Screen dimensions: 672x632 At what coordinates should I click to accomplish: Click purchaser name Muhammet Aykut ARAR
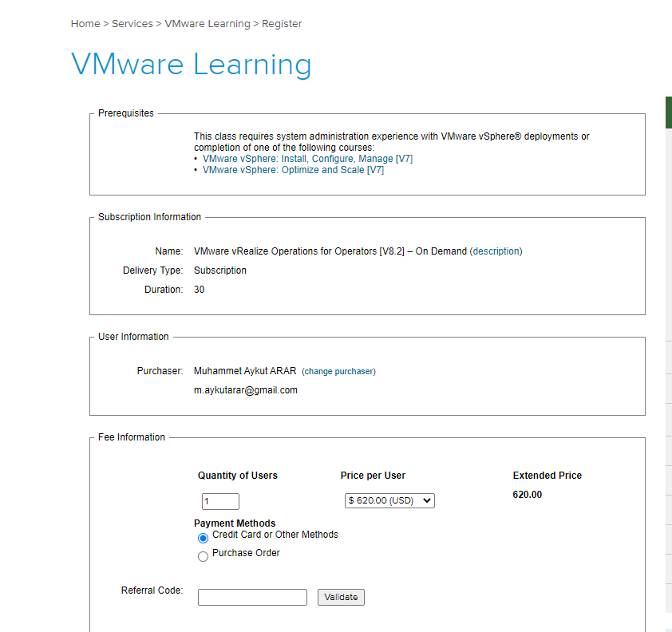click(x=245, y=370)
